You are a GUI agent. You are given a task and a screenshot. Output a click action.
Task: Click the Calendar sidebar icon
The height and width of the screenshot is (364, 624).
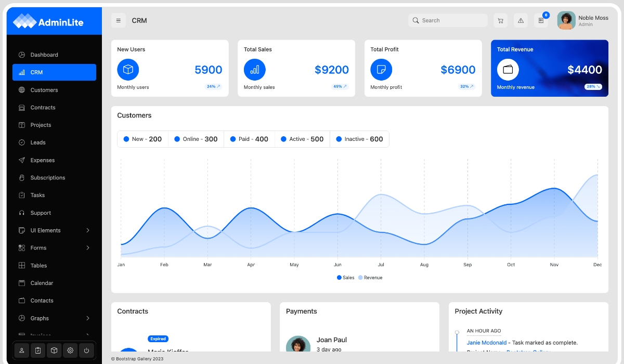click(x=22, y=283)
